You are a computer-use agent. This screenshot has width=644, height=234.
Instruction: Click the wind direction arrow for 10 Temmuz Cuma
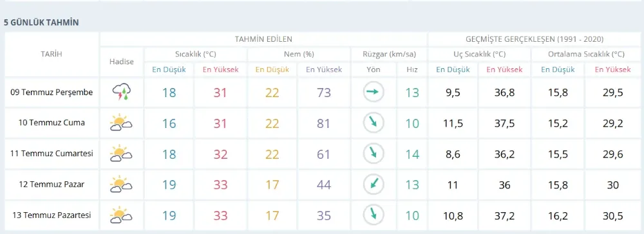(374, 123)
